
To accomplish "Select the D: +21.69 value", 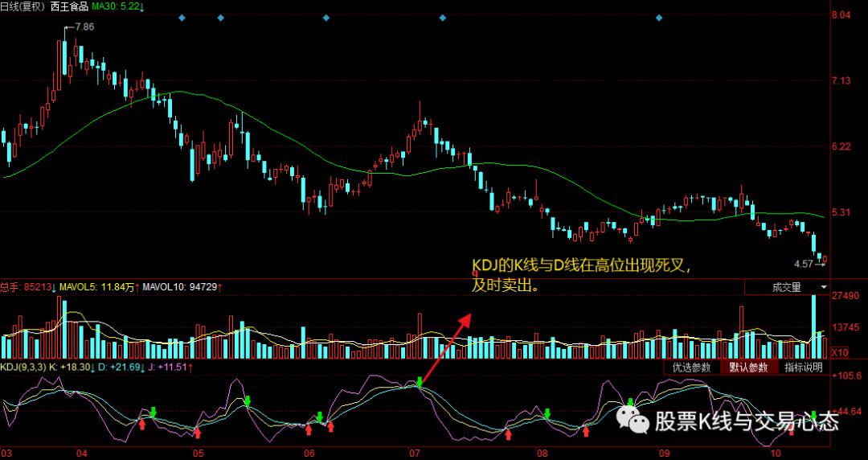I will click(x=120, y=368).
